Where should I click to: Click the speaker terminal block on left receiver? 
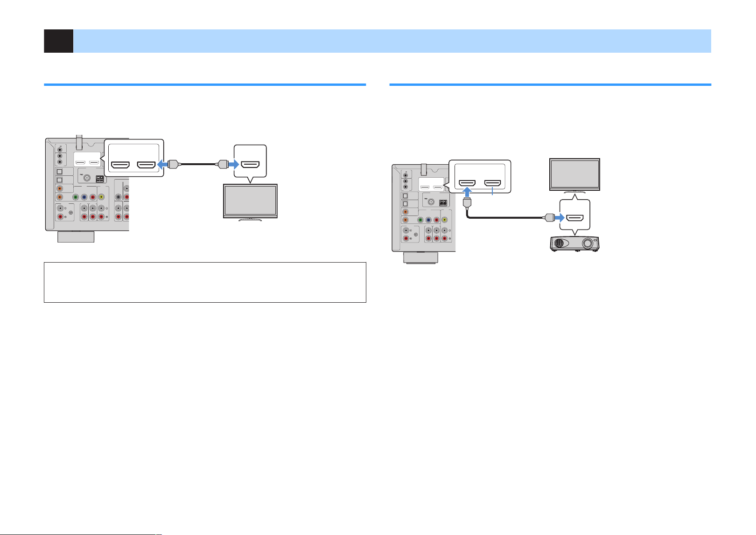click(x=99, y=179)
